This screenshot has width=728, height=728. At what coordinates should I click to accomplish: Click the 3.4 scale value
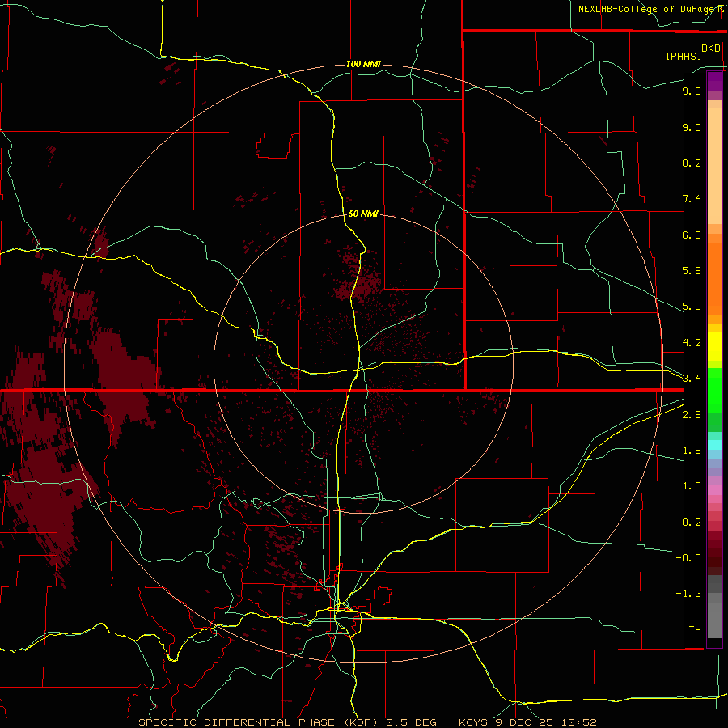point(692,379)
